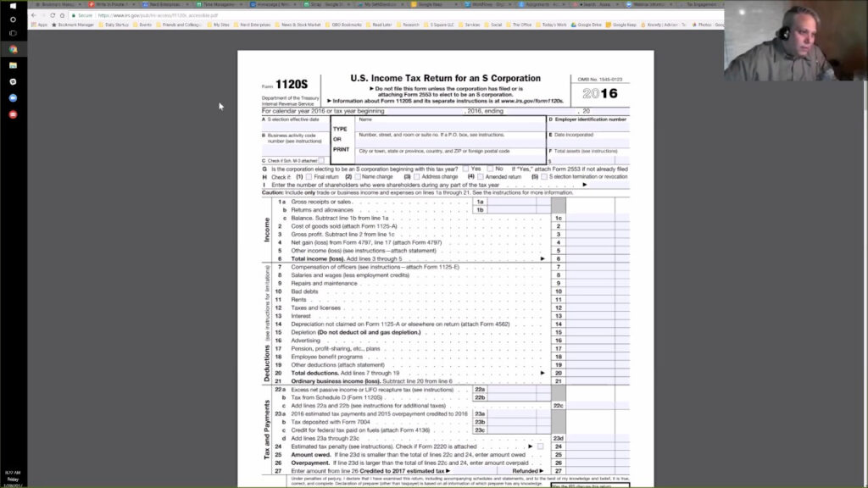Open File Explorer from the taskbar
The width and height of the screenshot is (868, 488).
tap(14, 65)
